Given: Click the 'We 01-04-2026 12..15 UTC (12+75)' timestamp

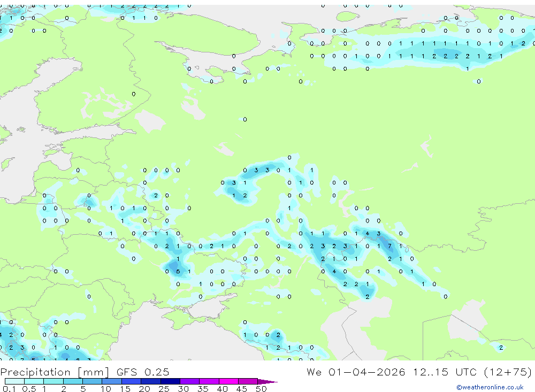Looking at the screenshot, I should (419, 372).
